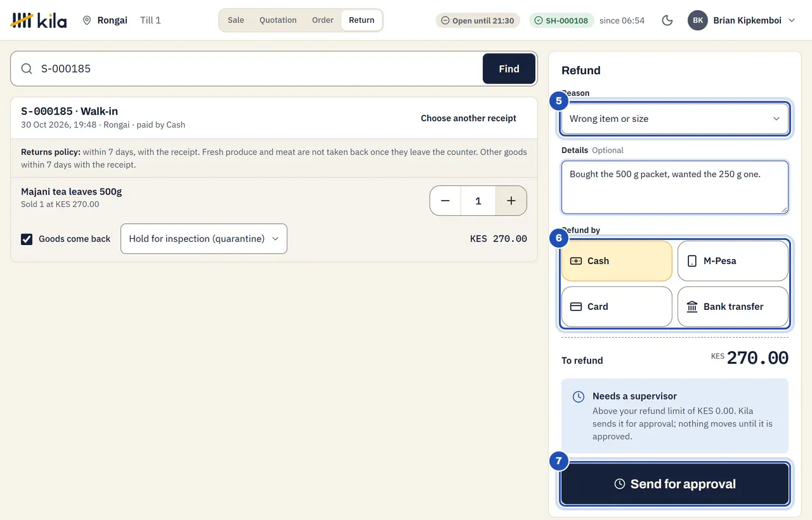Switch to the Quotation tab
This screenshot has height=520, width=812.
point(278,20)
